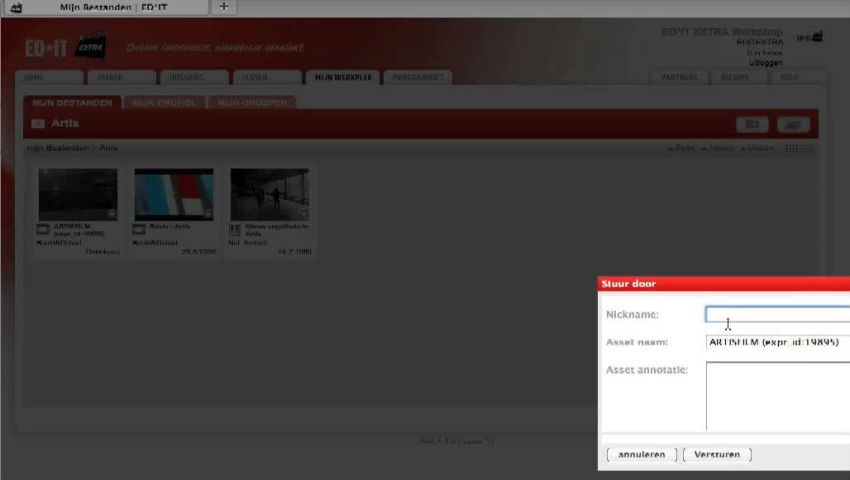Click the Asset annotatie text area
This screenshot has height=480, width=850.
[x=778, y=396]
